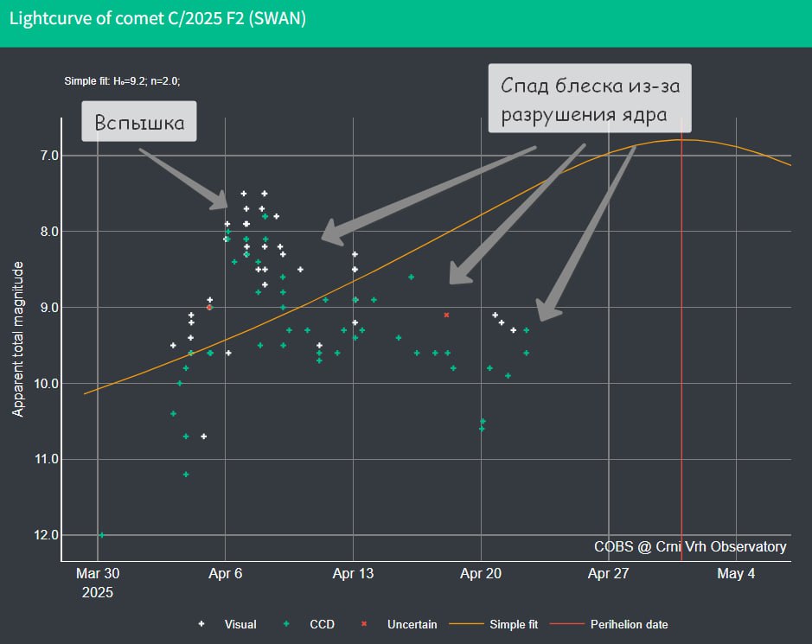The height and width of the screenshot is (644, 812).
Task: Toggle the Perihelion date legend entry
Action: tap(609, 624)
